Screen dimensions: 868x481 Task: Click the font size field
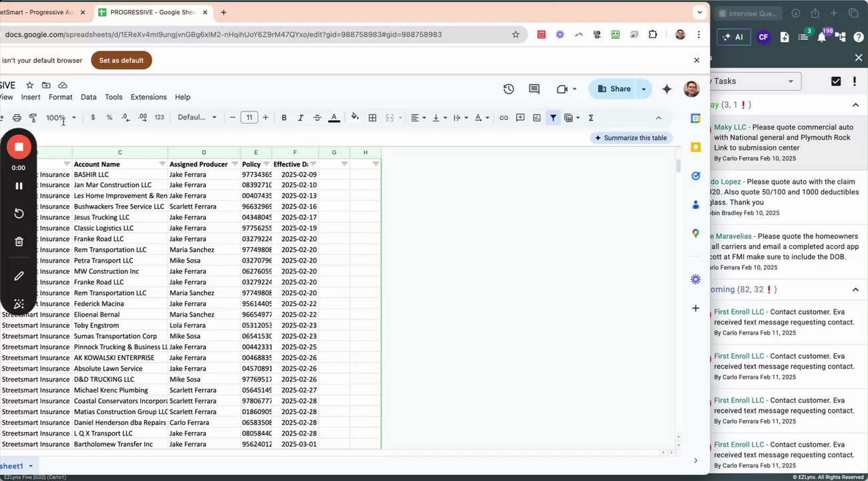tap(249, 118)
